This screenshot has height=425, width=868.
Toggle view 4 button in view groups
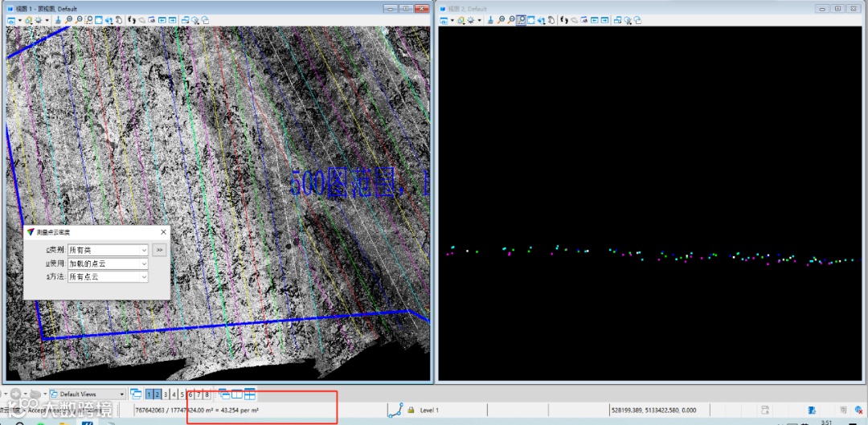coord(174,394)
